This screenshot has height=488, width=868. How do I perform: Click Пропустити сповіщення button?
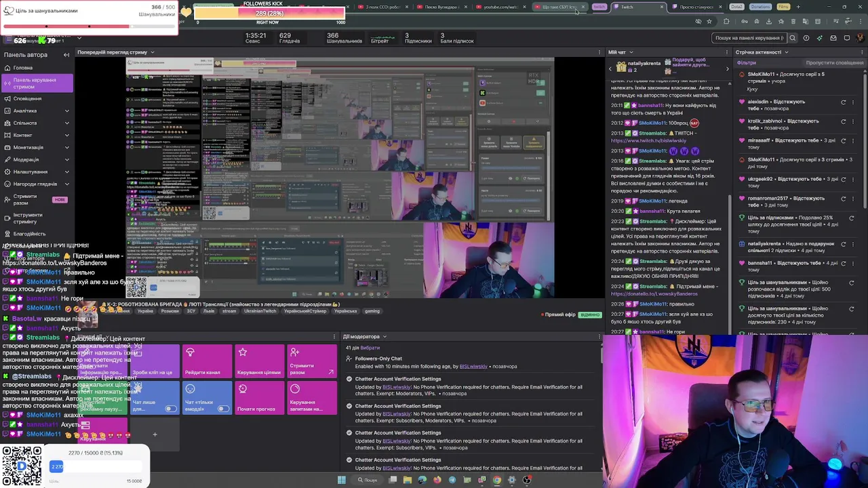834,63
